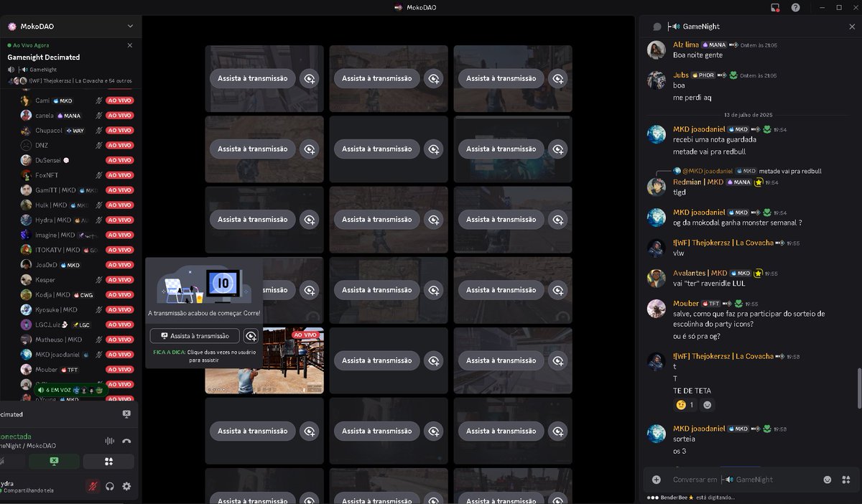Toggle the green screen share button
The image size is (862, 504).
click(x=54, y=461)
